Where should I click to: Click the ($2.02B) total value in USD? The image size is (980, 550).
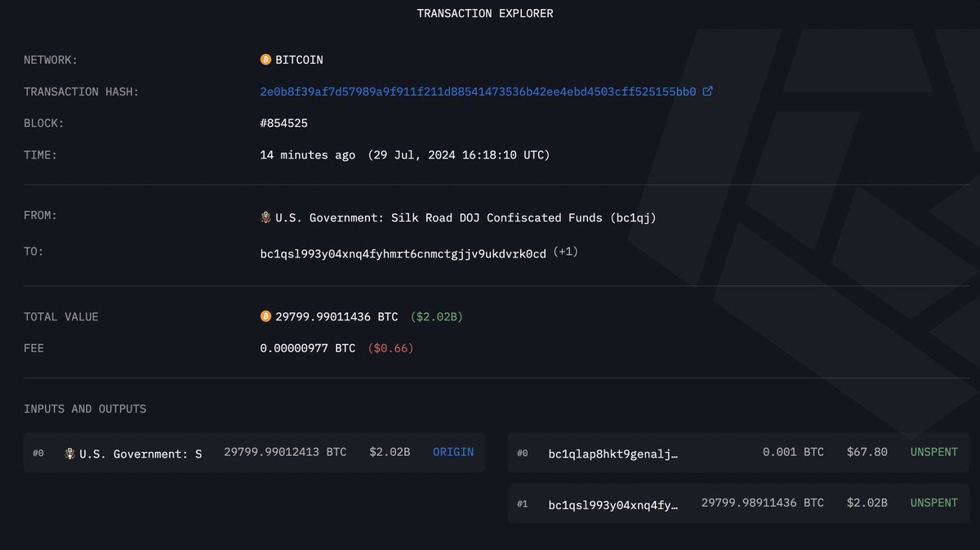[436, 316]
